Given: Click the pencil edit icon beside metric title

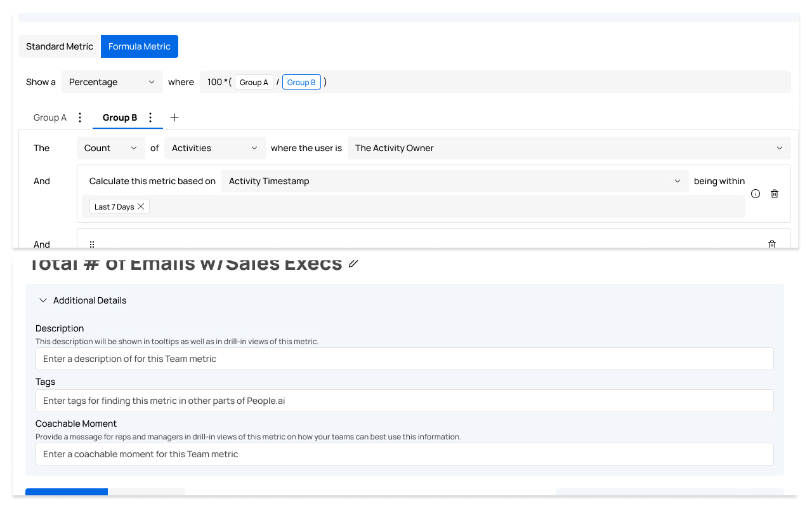Looking at the screenshot, I should [353, 263].
